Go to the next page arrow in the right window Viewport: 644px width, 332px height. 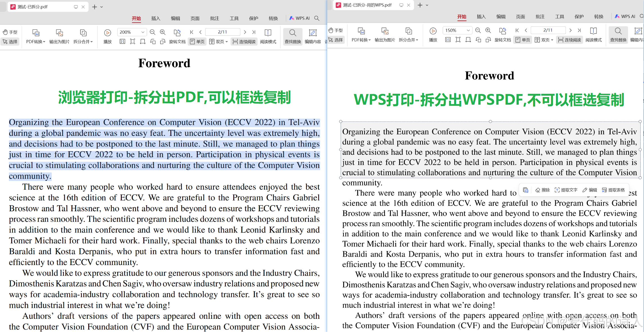(x=570, y=30)
